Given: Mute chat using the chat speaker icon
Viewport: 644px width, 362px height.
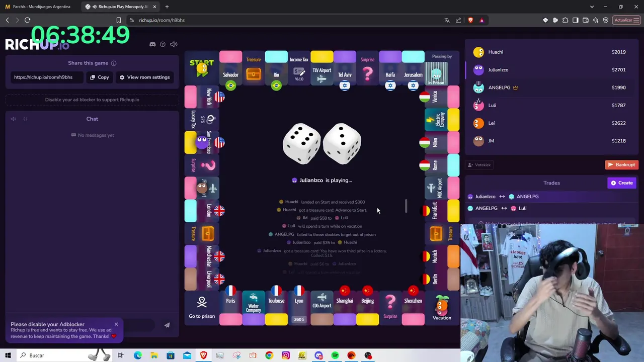Looking at the screenshot, I should tap(14, 119).
